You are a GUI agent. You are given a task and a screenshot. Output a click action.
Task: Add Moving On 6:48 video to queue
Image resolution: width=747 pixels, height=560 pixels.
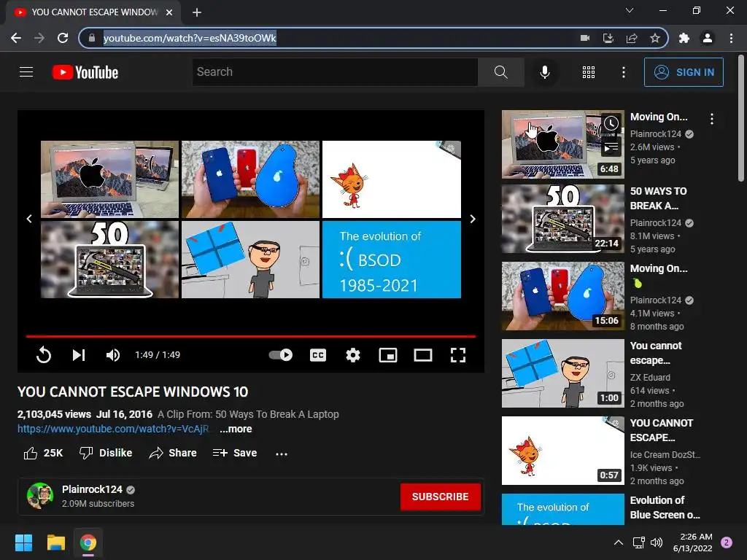click(611, 147)
